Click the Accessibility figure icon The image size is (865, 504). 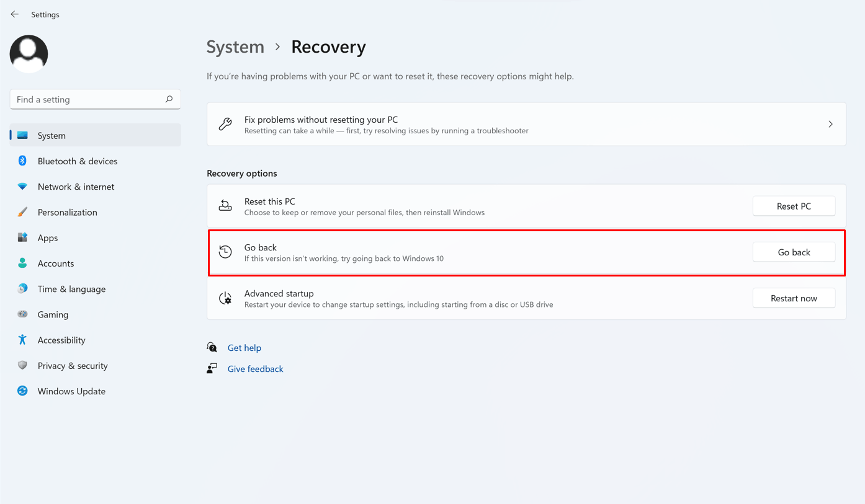coord(22,340)
